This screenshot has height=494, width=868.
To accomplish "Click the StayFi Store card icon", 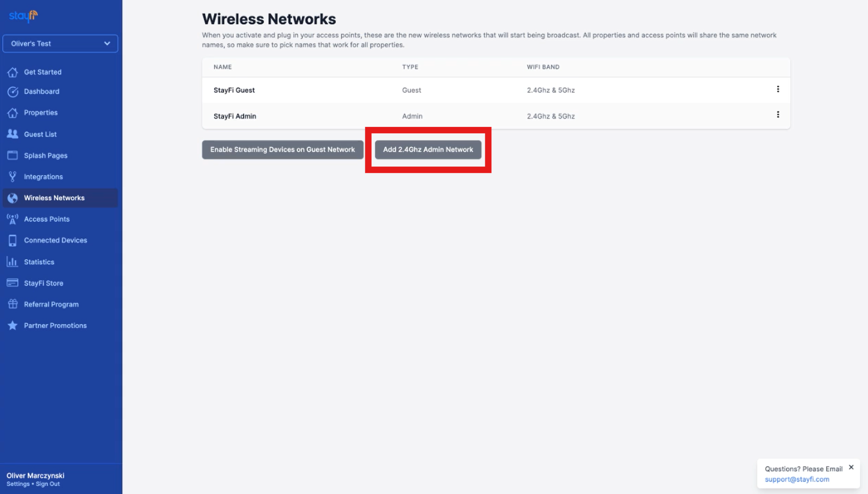I will [12, 283].
